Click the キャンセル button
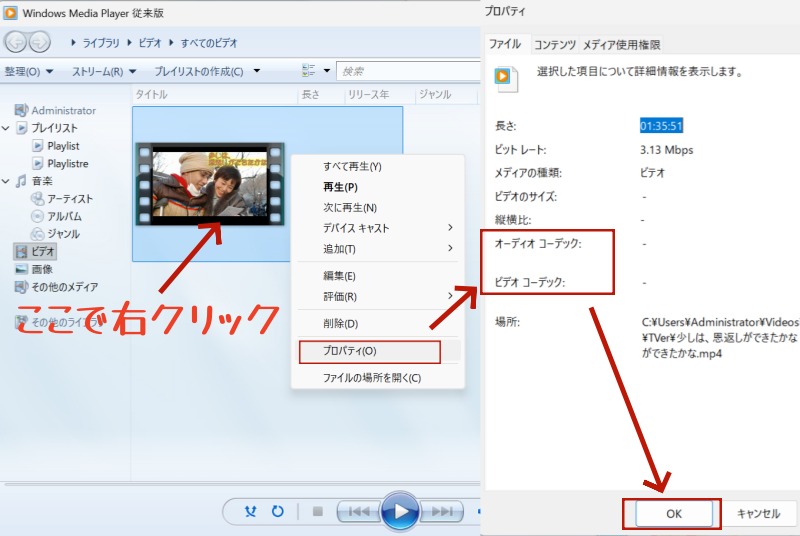Viewport: 800px width, 536px height. [x=758, y=513]
